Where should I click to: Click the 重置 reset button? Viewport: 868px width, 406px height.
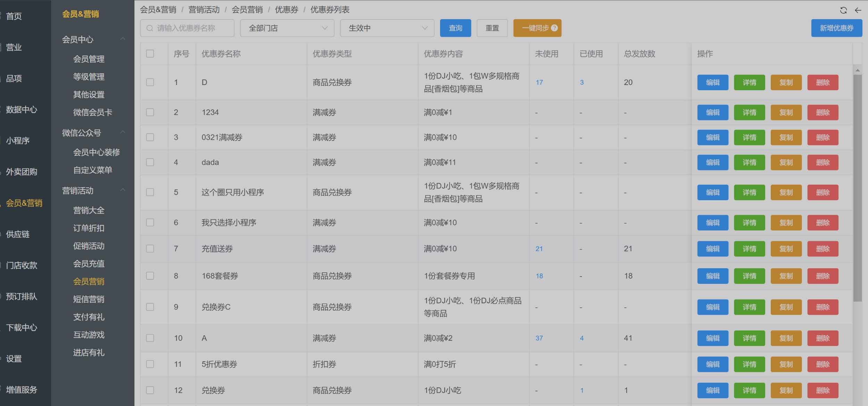(x=492, y=28)
